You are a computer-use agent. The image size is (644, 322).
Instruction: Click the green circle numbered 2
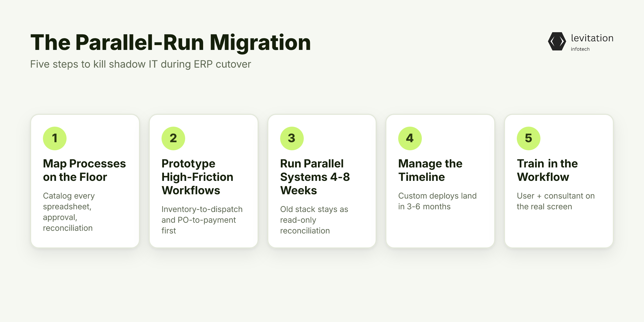coord(173,138)
